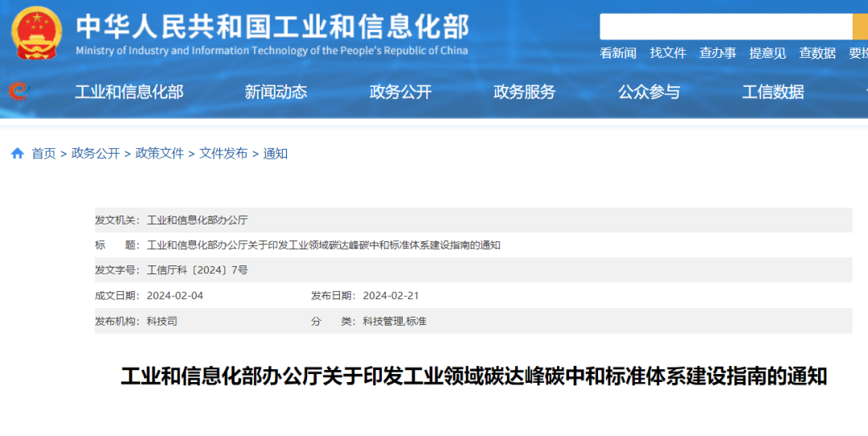The image size is (868, 436).
Task: Click the bold article headline
Action: [x=474, y=376]
